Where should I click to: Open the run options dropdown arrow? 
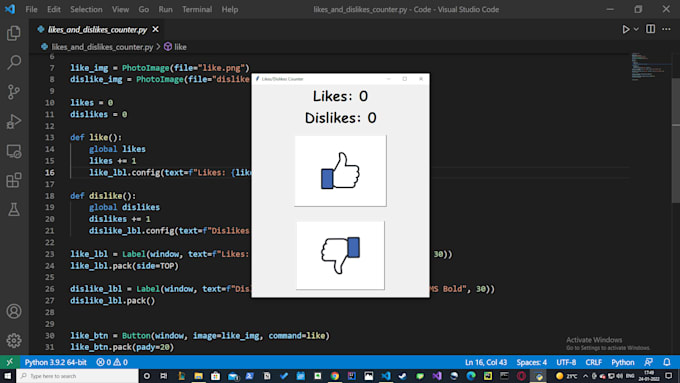coord(636,29)
